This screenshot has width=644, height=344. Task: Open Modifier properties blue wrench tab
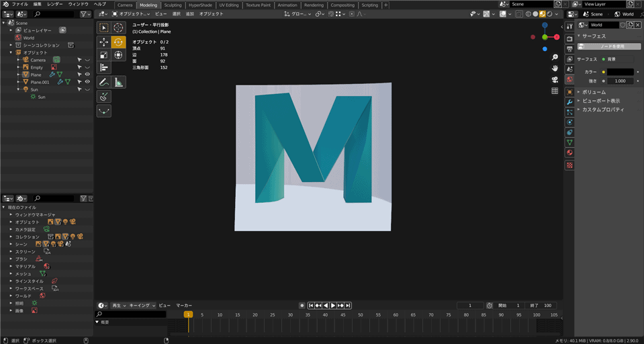tap(569, 102)
